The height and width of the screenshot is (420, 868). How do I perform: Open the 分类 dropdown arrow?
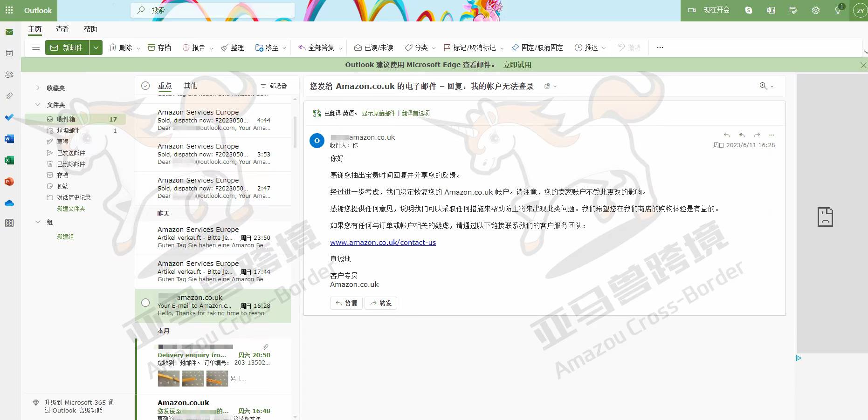tap(434, 48)
